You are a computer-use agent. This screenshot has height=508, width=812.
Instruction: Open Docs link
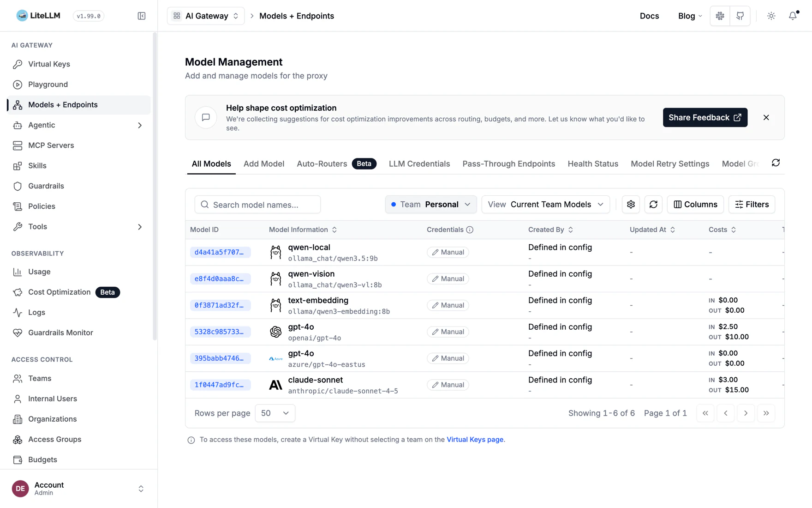(x=649, y=16)
